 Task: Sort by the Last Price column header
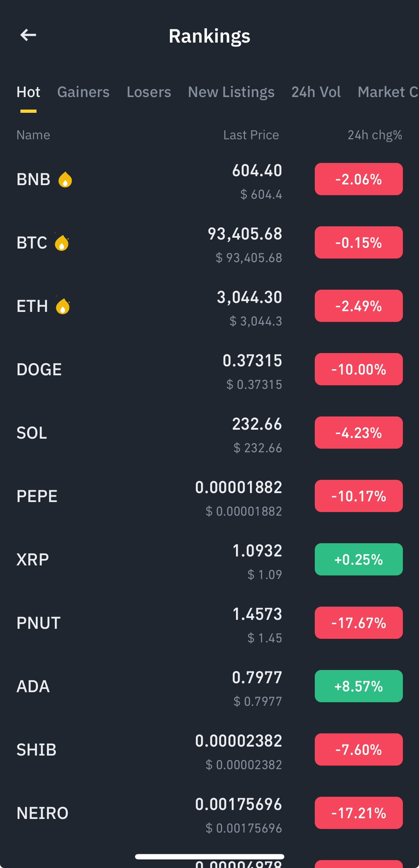[x=251, y=135]
